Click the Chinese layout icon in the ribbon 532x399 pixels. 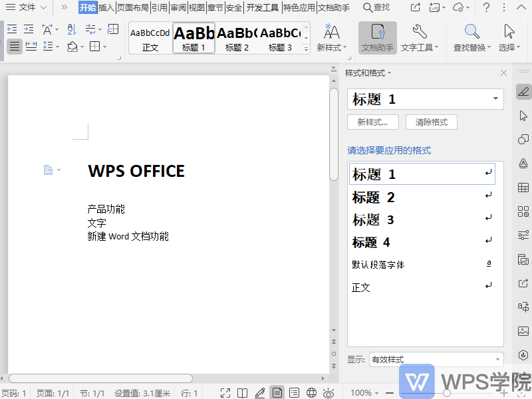49,29
